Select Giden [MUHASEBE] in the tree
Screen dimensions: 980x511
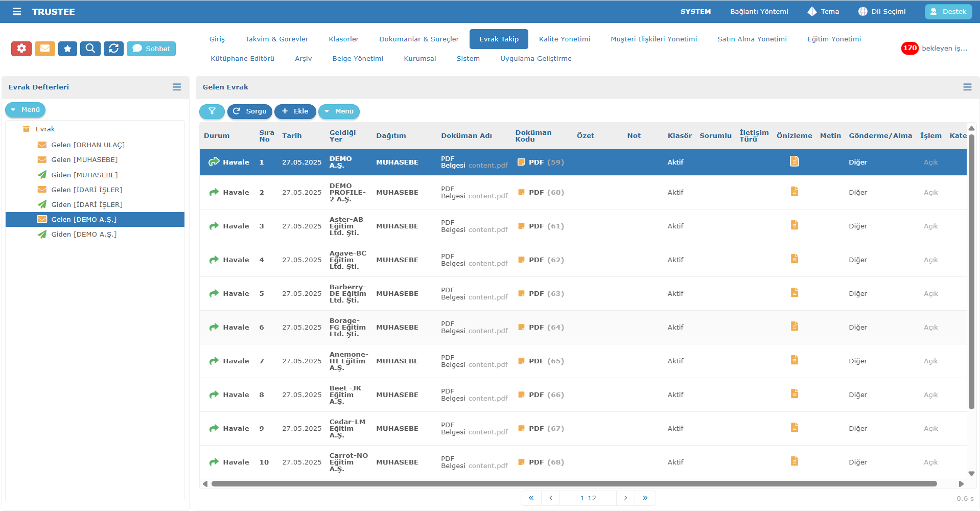84,175
